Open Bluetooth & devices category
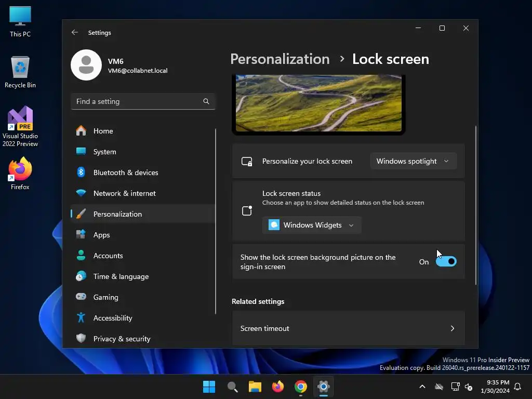 (x=143, y=172)
